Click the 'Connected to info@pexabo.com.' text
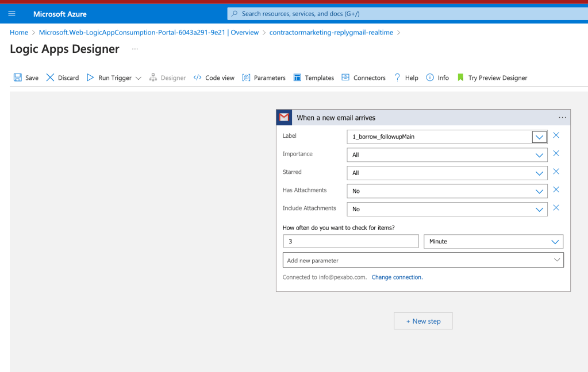Screen dimensions: 588x372 tap(325, 277)
